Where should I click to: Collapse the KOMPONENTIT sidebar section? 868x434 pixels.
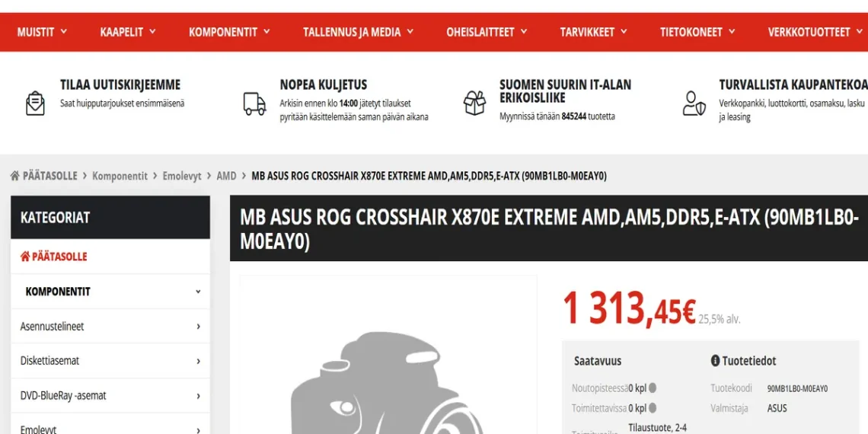110,291
